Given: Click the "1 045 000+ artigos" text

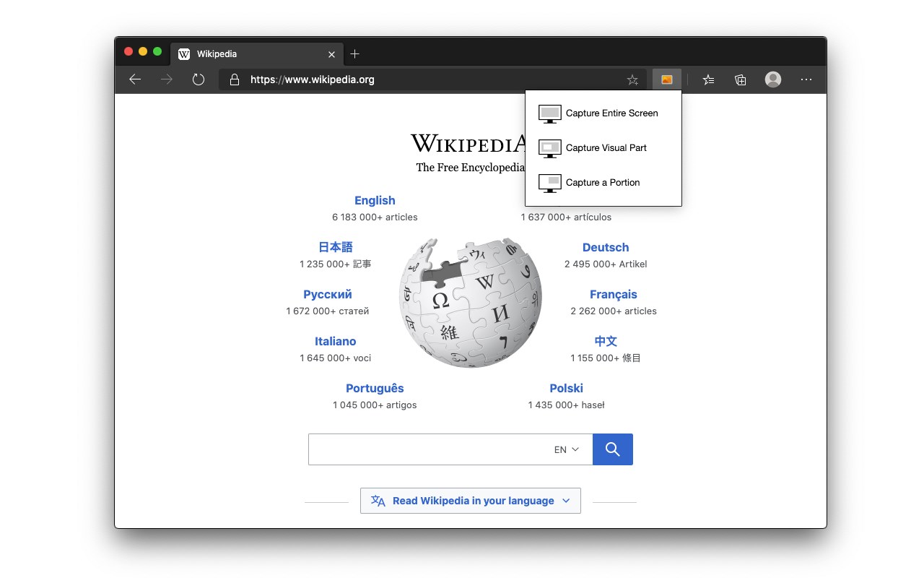Looking at the screenshot, I should tap(375, 405).
